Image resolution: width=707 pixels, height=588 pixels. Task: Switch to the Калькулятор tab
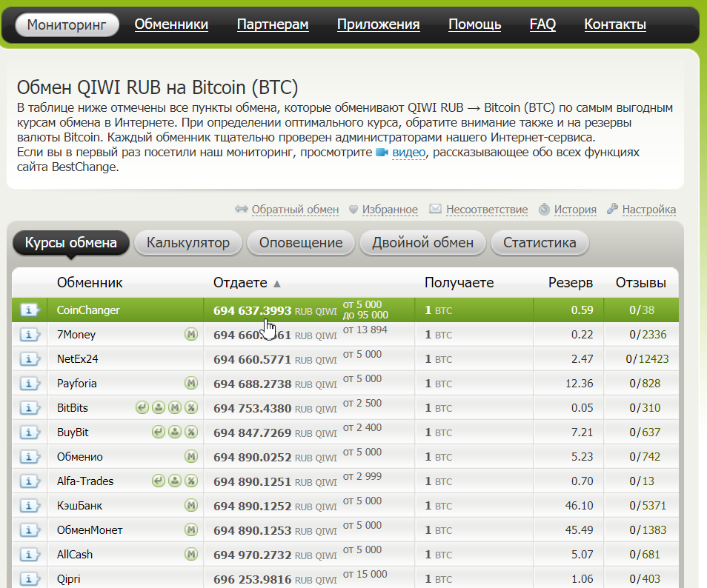(x=188, y=243)
